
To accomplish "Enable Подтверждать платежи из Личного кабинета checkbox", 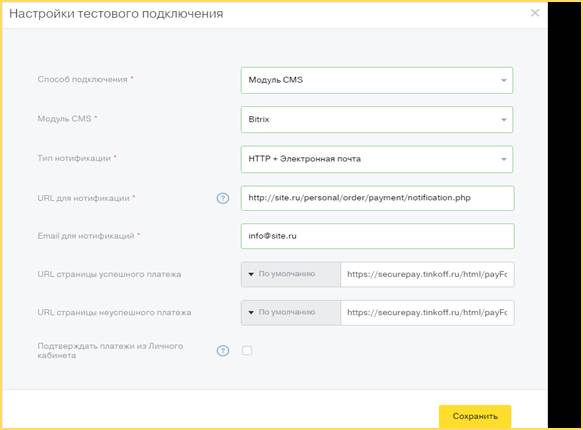I will coord(247,350).
